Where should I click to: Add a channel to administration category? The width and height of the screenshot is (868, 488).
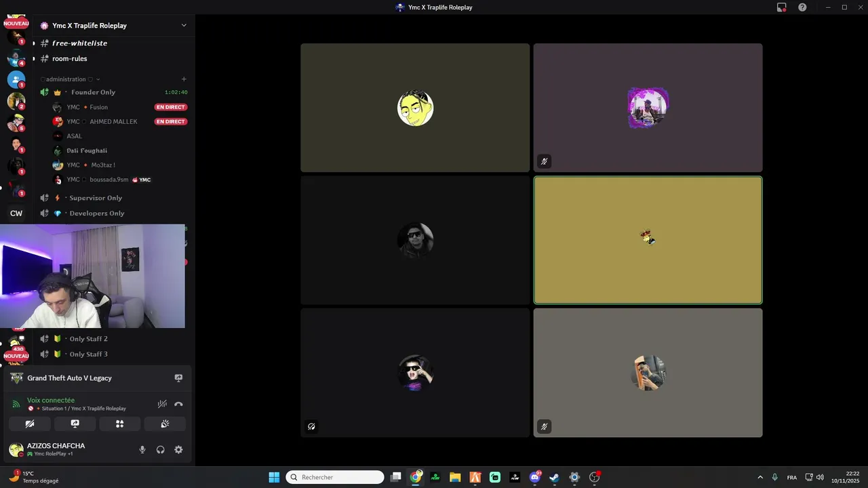click(x=184, y=79)
